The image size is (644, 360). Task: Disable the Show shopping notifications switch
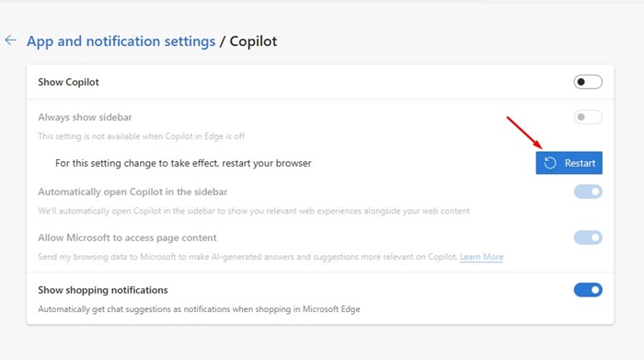588,290
